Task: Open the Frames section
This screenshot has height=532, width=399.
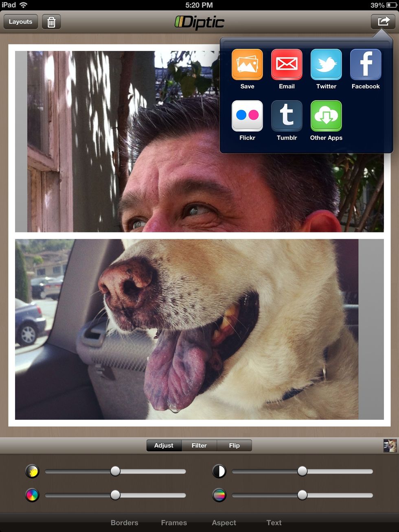Action: coord(174,523)
